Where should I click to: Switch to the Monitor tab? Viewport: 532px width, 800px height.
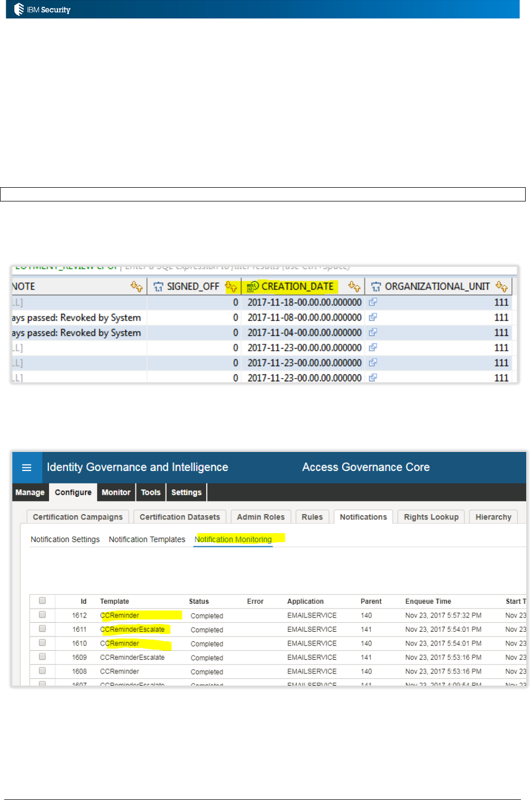click(116, 492)
